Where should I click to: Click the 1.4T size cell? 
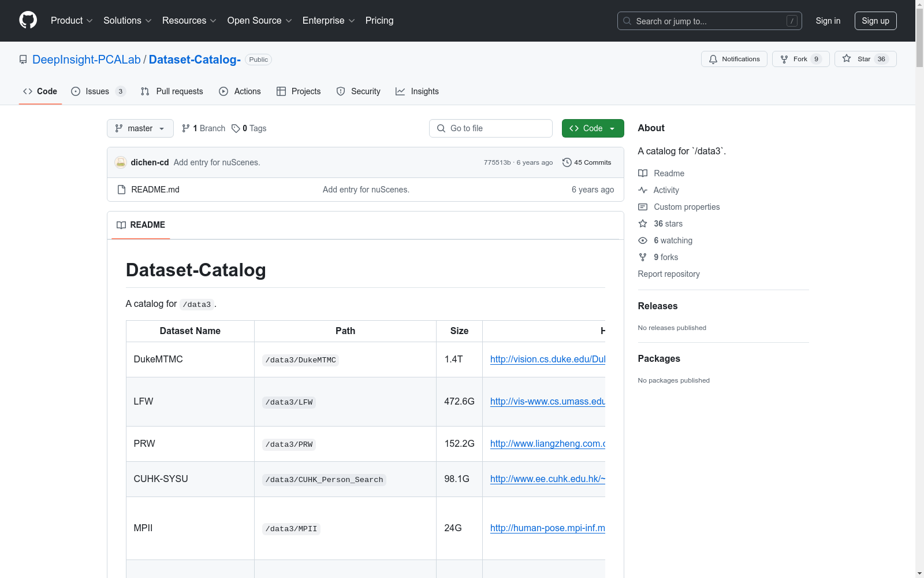point(459,360)
